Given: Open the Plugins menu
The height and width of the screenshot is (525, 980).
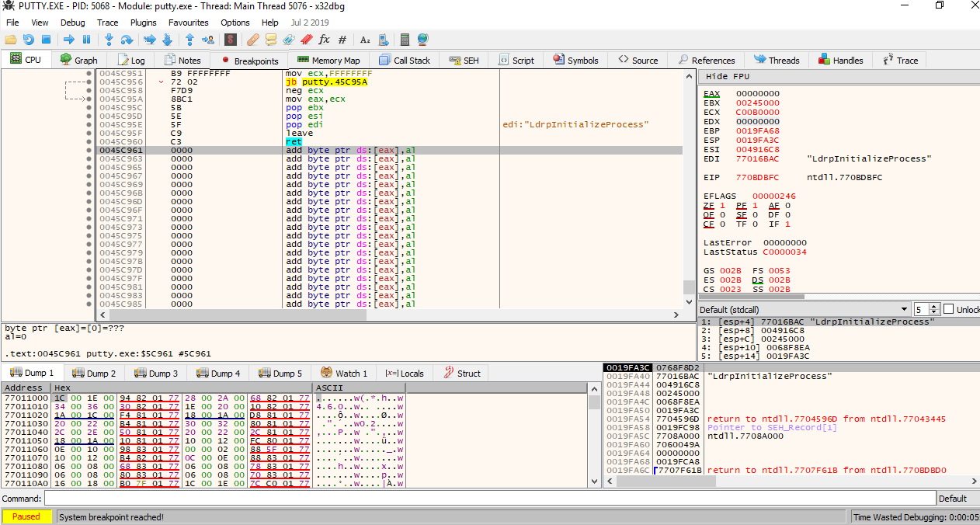Looking at the screenshot, I should tap(143, 23).
